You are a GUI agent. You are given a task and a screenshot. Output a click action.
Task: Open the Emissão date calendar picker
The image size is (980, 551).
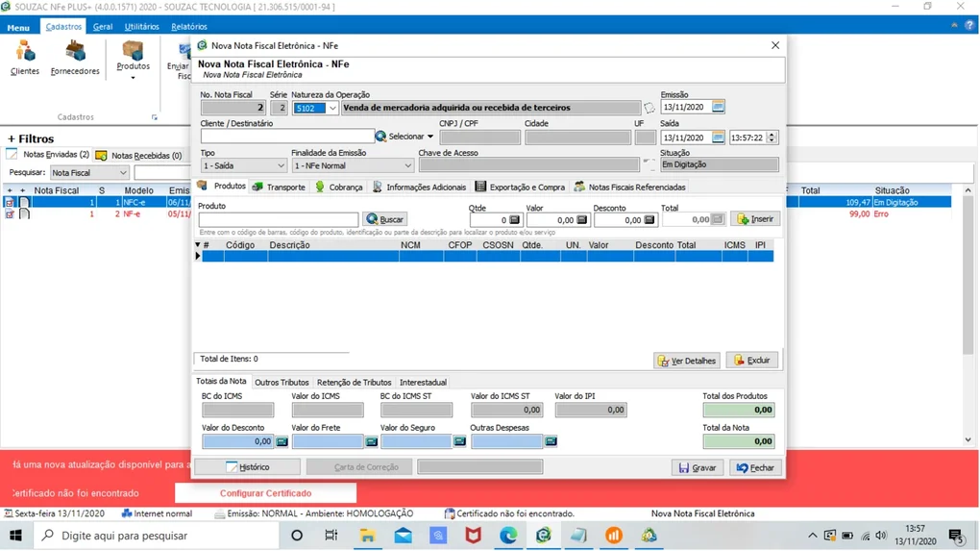click(718, 107)
